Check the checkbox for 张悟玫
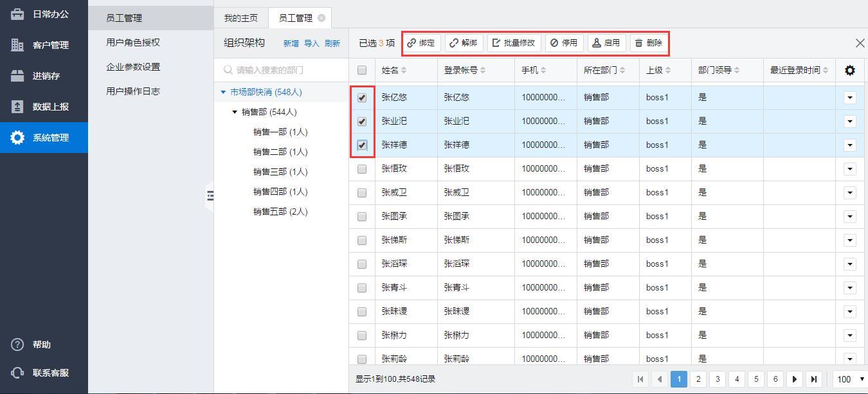 362,169
